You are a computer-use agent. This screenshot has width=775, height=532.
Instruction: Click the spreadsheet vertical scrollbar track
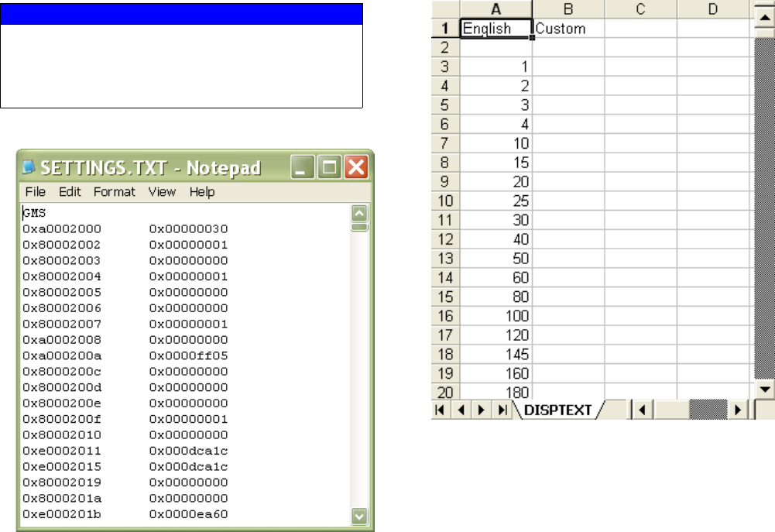765,208
